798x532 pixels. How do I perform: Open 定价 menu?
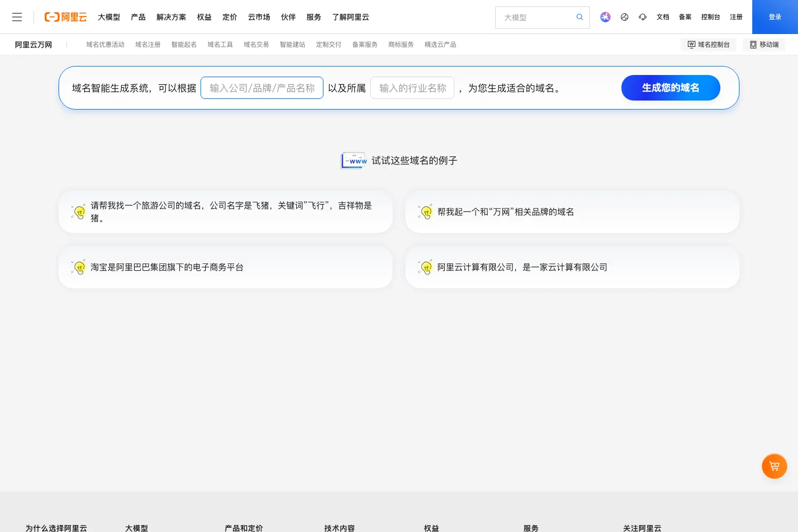[230, 17]
